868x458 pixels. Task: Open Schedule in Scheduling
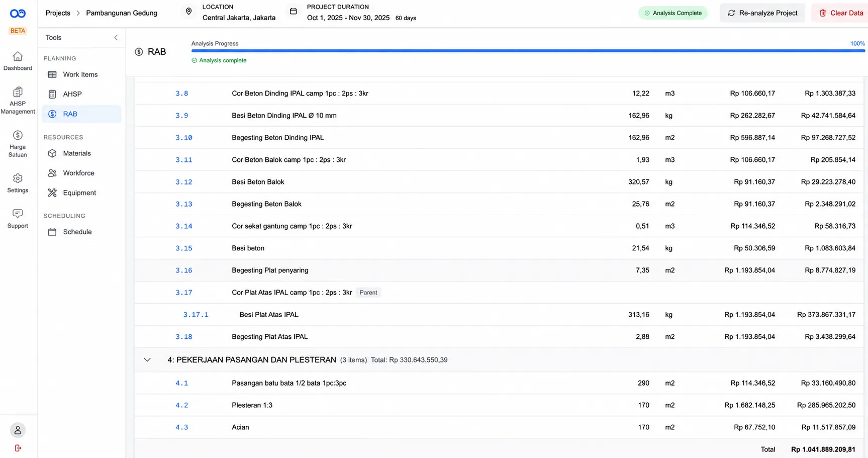pyautogui.click(x=81, y=232)
